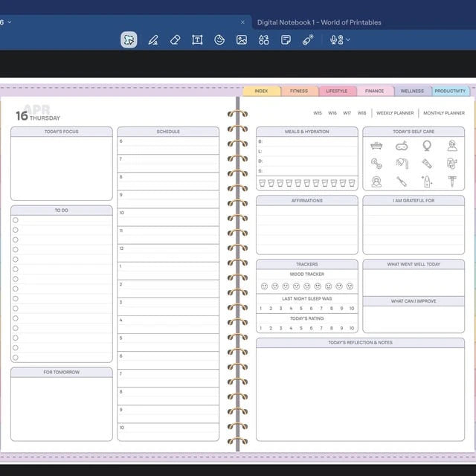Open the Fitness planner tab
476x476 pixels.
pyautogui.click(x=299, y=91)
